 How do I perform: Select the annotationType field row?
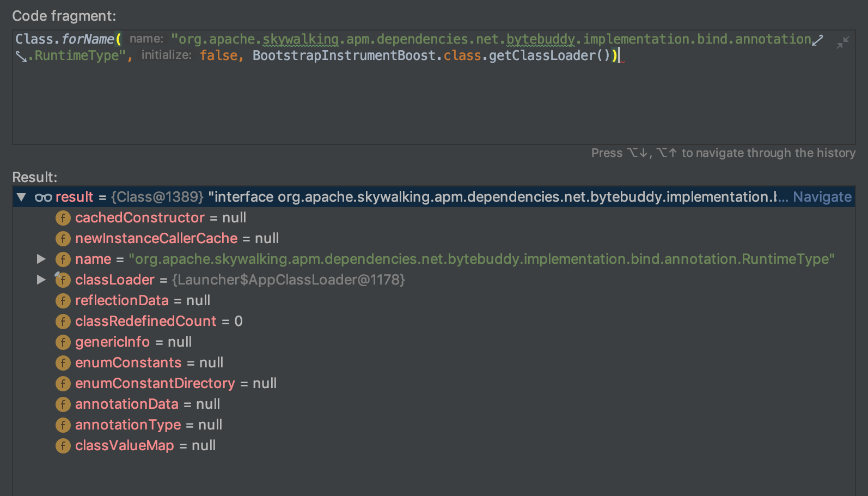(x=129, y=425)
